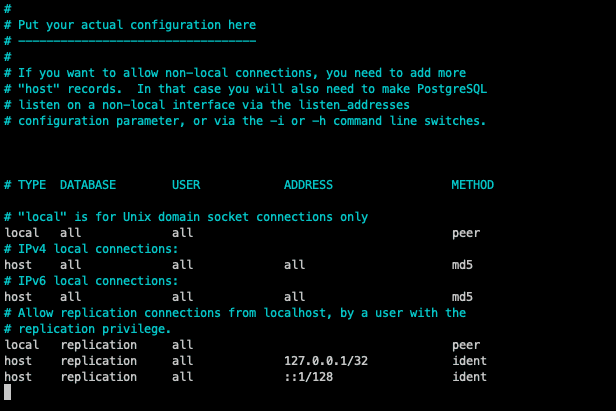Click md5 method under IPv4 local connections
This screenshot has height=411, width=616.
point(462,265)
